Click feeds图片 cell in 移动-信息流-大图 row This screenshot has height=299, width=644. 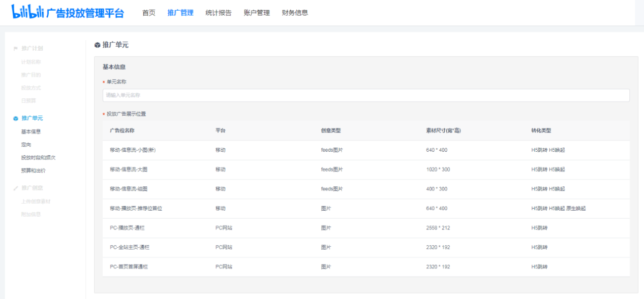pos(332,170)
